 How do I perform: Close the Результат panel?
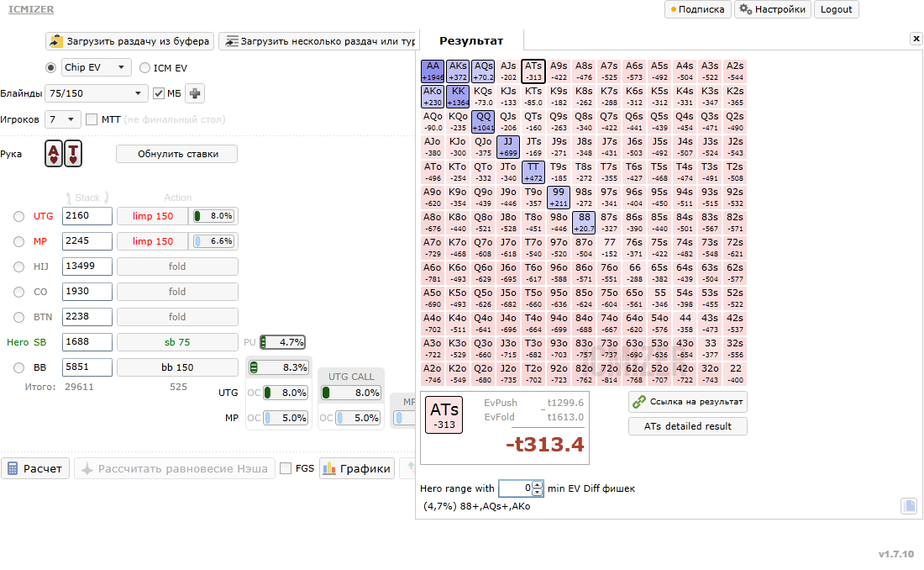click(916, 39)
